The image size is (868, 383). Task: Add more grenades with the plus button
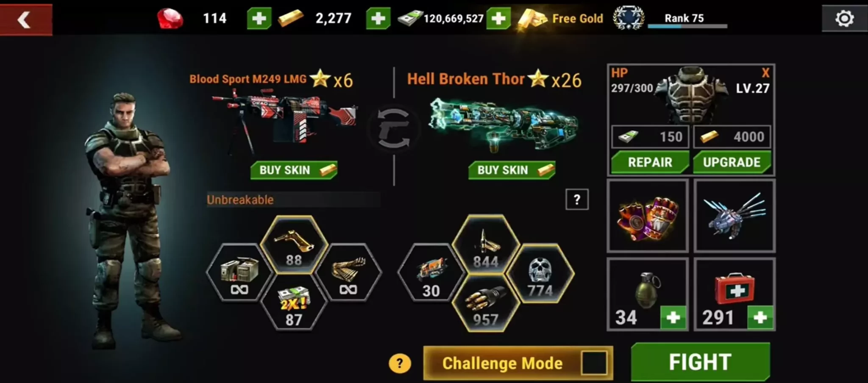click(673, 317)
